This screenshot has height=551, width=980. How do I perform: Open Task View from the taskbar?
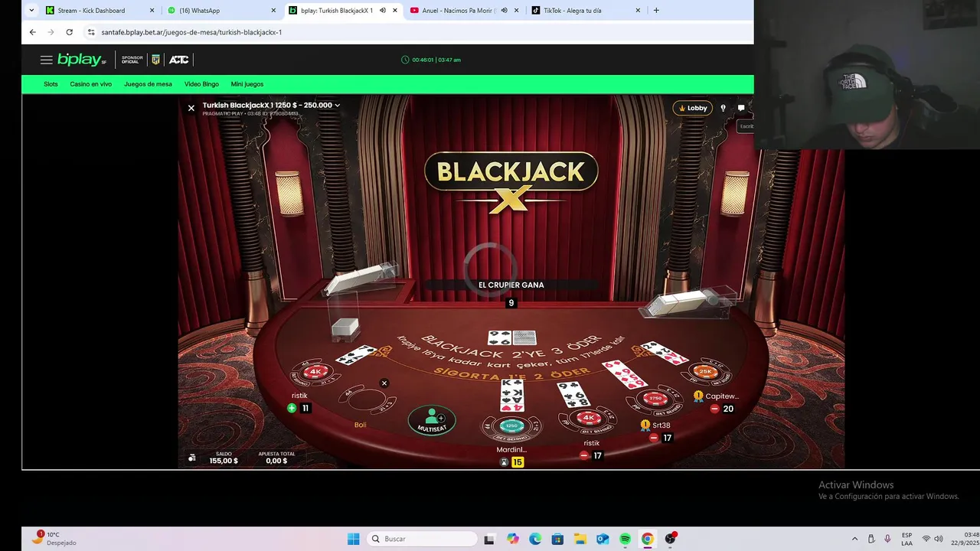coord(489,539)
